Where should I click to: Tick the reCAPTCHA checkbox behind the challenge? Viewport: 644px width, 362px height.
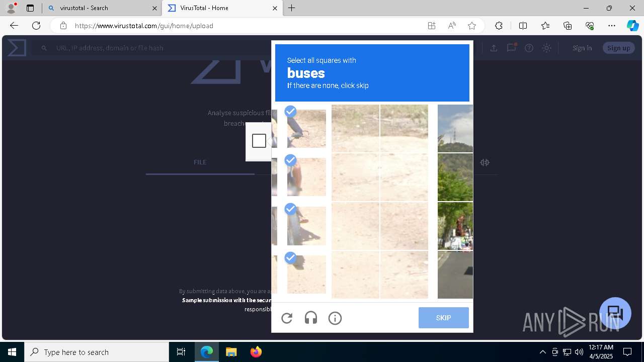(259, 141)
